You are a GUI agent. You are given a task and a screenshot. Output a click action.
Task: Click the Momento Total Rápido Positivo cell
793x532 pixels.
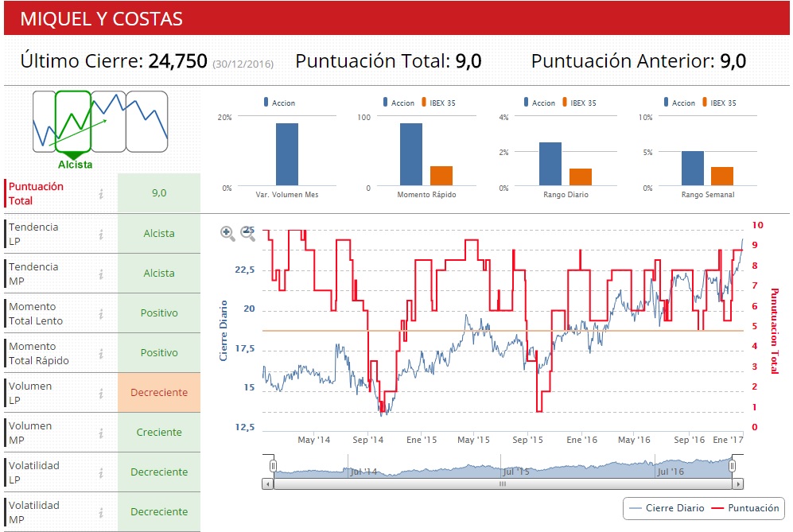click(159, 353)
